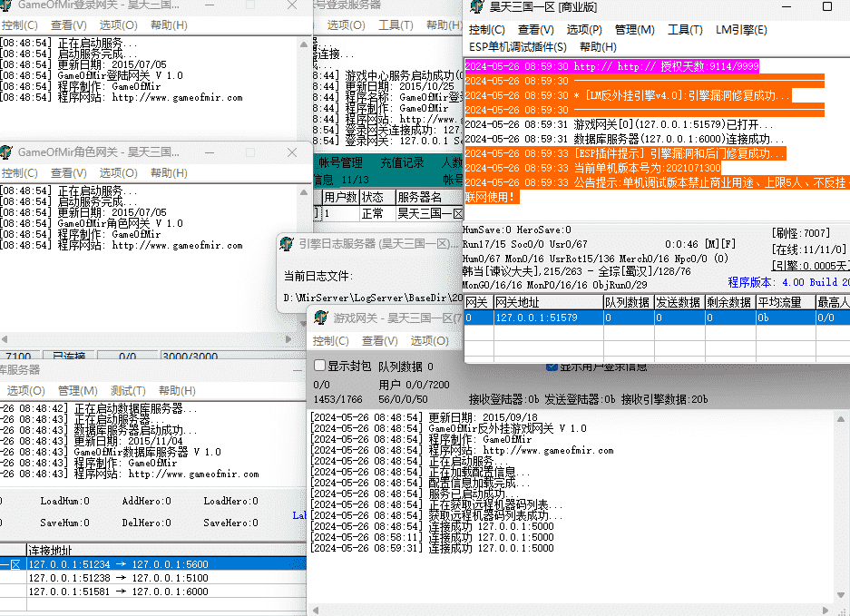The width and height of the screenshot is (850, 616).
Task: Open 选项(O) menu in 角色网关 window
Action: [x=118, y=173]
